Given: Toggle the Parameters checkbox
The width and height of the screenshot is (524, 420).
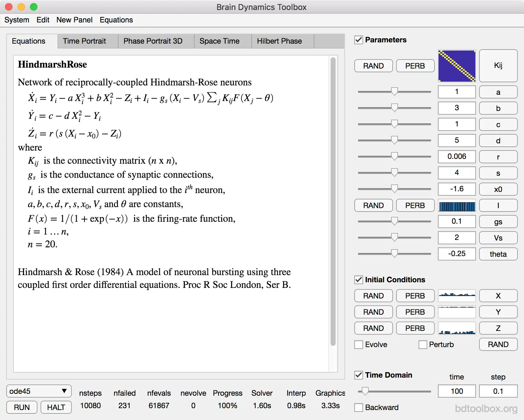Looking at the screenshot, I should tap(359, 40).
